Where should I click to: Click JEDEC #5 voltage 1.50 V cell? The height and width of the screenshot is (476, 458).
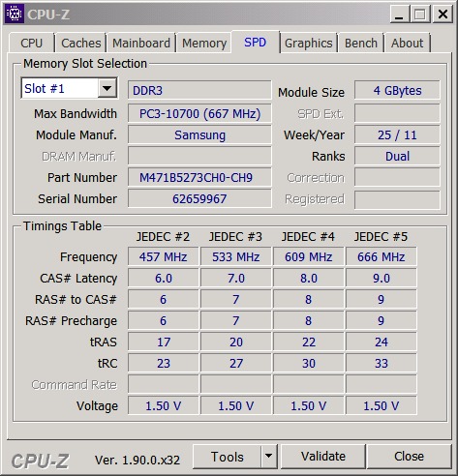click(381, 405)
